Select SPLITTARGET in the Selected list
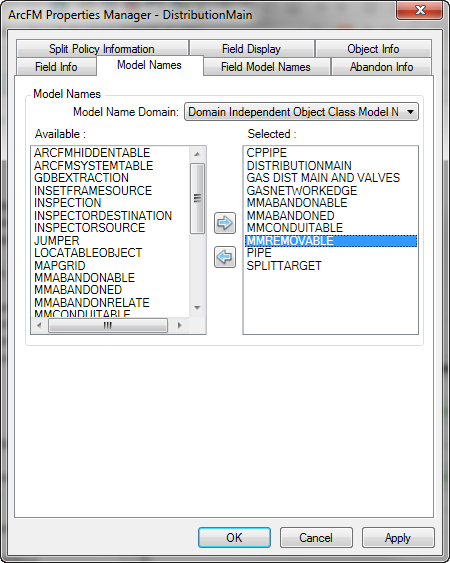 pos(284,265)
